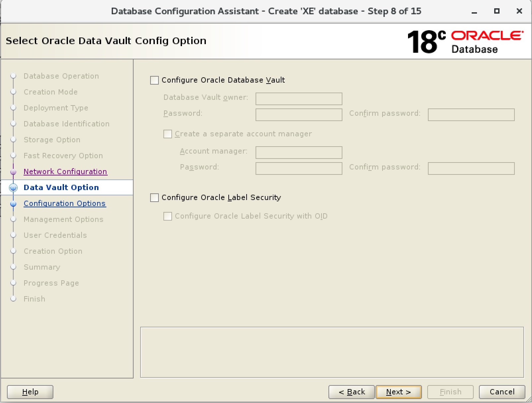Open the Help dialog
The width and height of the screenshot is (532, 403).
coord(30,392)
